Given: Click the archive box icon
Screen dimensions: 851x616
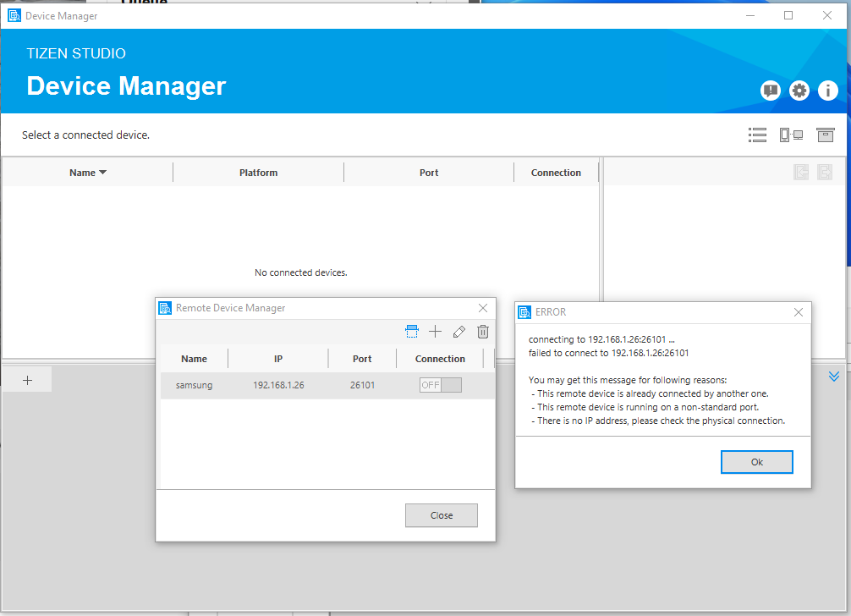Looking at the screenshot, I should (x=826, y=135).
